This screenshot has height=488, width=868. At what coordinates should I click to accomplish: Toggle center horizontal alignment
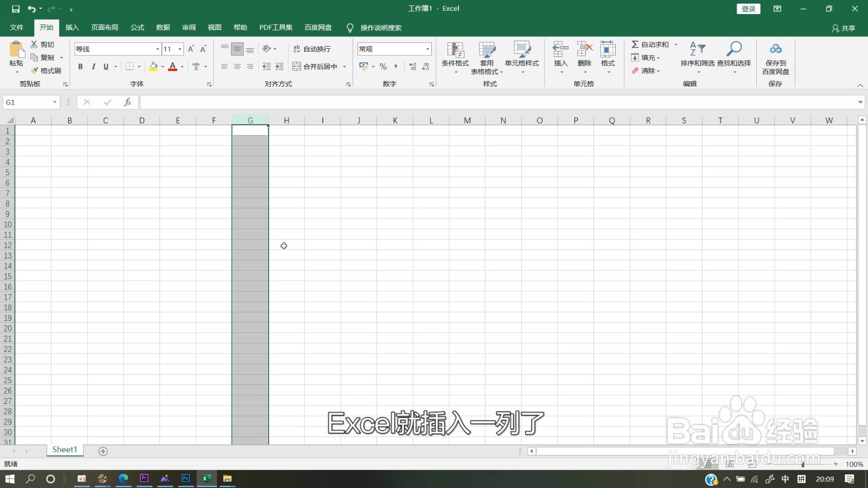(237, 66)
